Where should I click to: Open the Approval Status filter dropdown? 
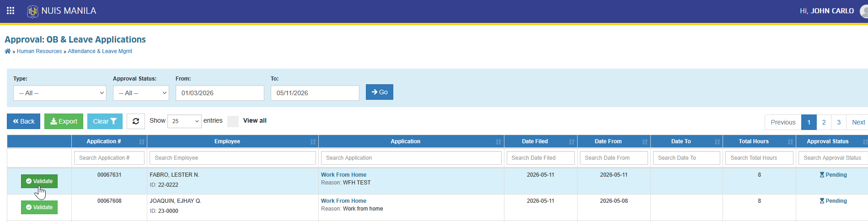tap(141, 93)
